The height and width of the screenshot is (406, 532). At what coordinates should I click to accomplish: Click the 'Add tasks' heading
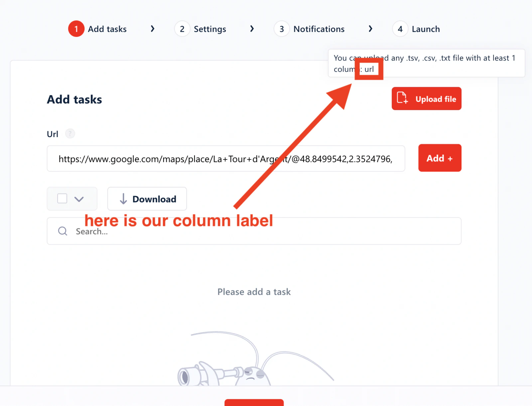tap(74, 100)
